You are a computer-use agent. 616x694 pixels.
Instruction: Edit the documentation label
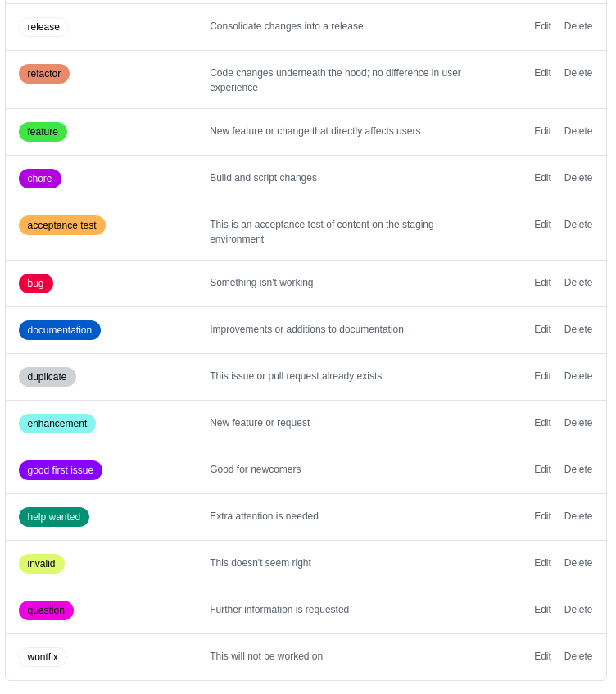point(542,329)
